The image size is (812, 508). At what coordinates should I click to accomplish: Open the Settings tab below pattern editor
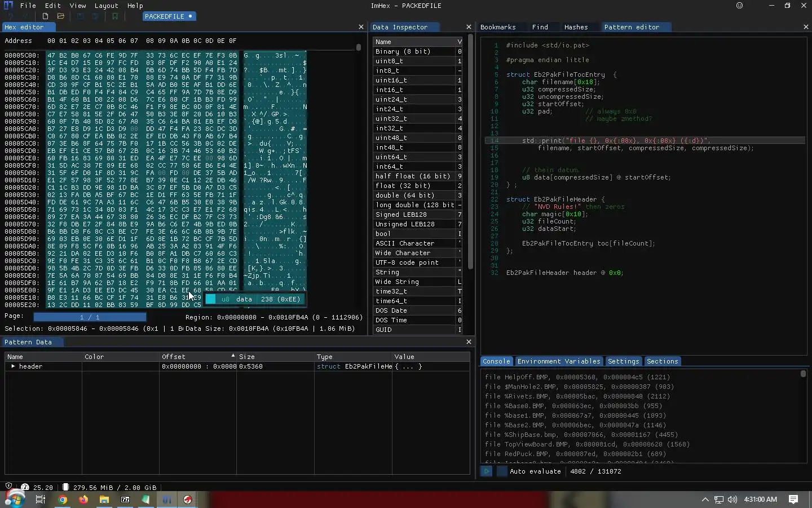[x=623, y=361]
